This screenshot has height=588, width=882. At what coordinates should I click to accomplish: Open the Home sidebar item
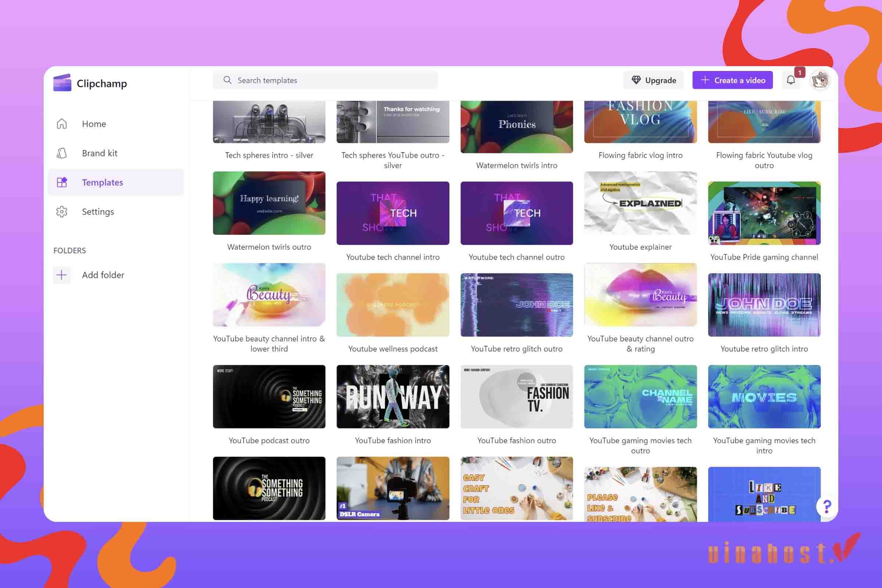[116, 124]
